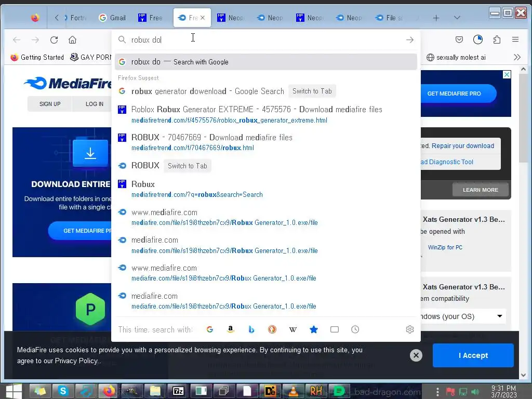Show more bookmarks toolbar items
Screen dimensions: 532x399
[517, 57]
